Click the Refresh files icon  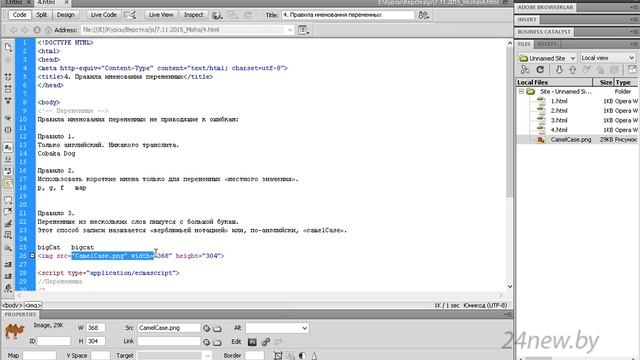point(540,70)
